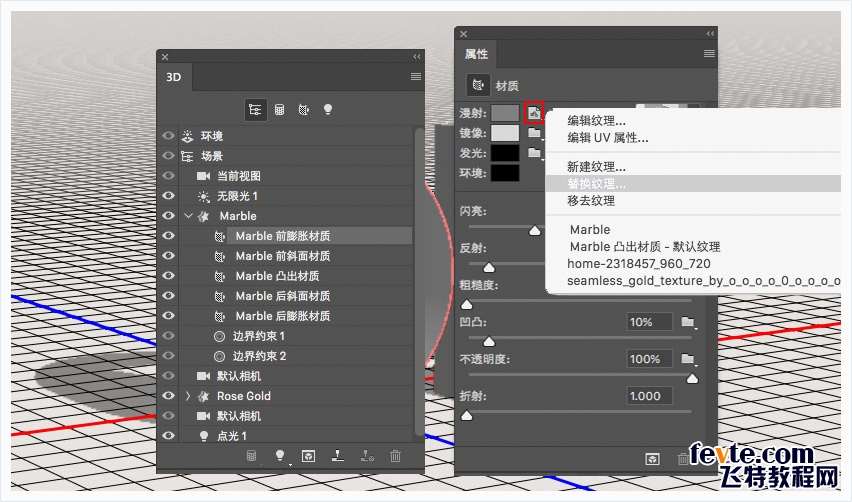Delete selected item with 3D panel trash
Image resolution: width=852 pixels, height=502 pixels.
tap(396, 456)
